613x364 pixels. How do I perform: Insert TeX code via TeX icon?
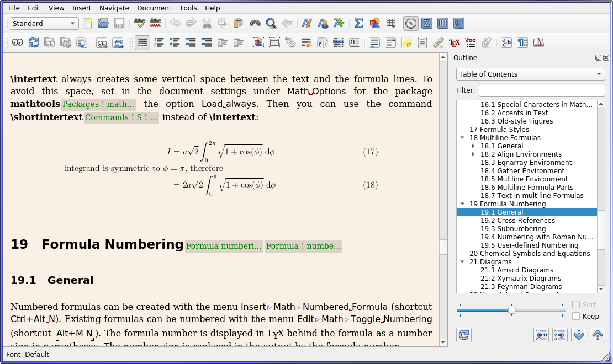(455, 42)
